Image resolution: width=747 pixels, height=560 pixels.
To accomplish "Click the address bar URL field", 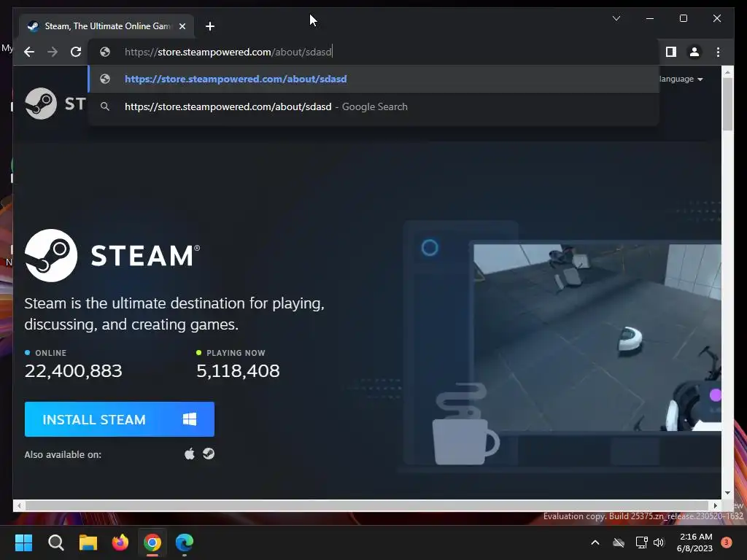I will pos(374,52).
